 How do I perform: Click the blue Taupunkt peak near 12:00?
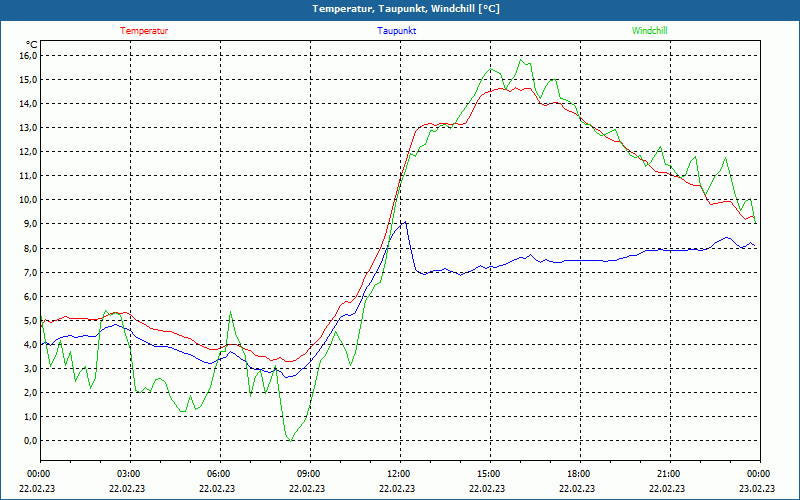pyautogui.click(x=405, y=222)
